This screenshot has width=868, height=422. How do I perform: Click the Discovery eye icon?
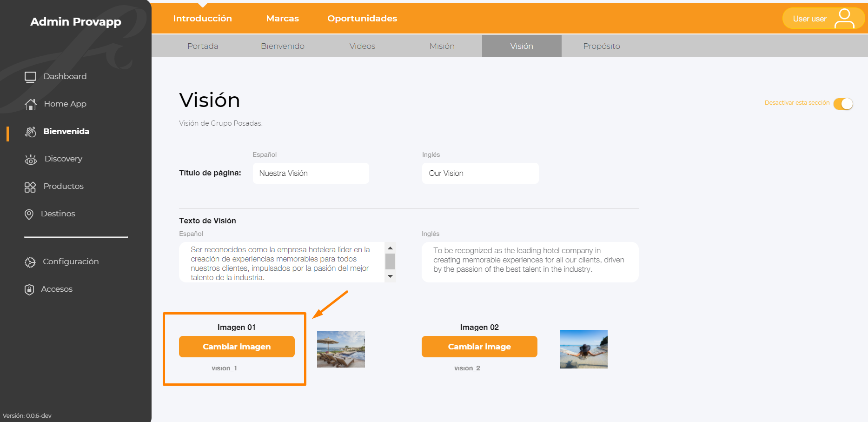coord(31,160)
